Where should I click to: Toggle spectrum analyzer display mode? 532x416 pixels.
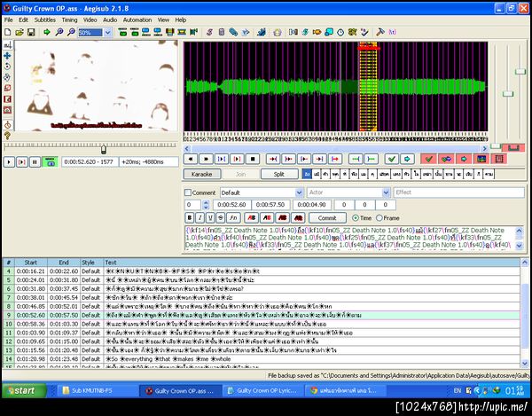(481, 159)
